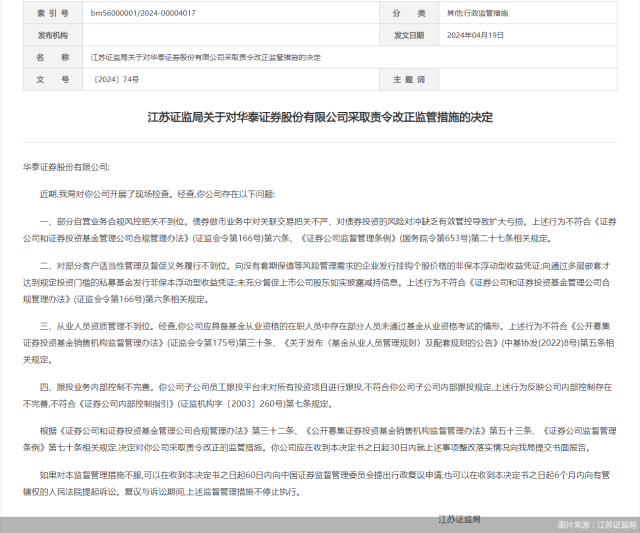Screen dimensions: 640x533
Task: Select the 索引号 label cell
Action: coord(53,13)
